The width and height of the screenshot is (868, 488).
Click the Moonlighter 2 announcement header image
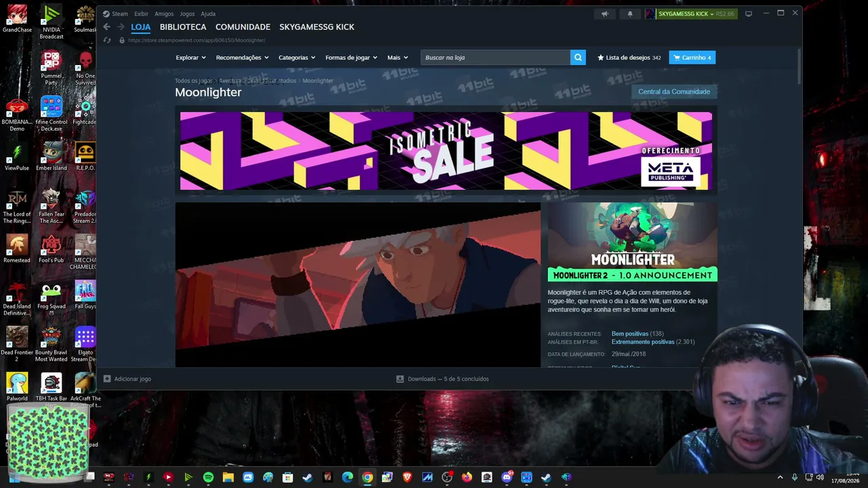(633, 242)
